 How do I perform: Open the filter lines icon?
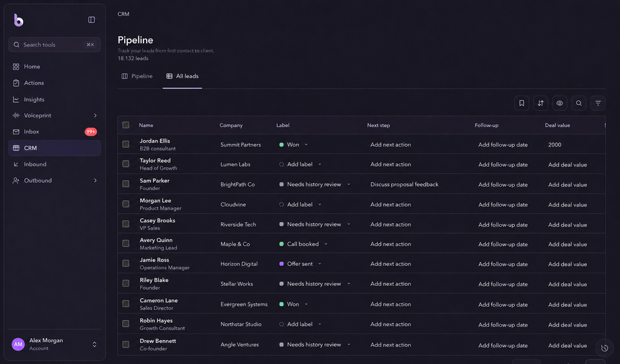tap(598, 103)
